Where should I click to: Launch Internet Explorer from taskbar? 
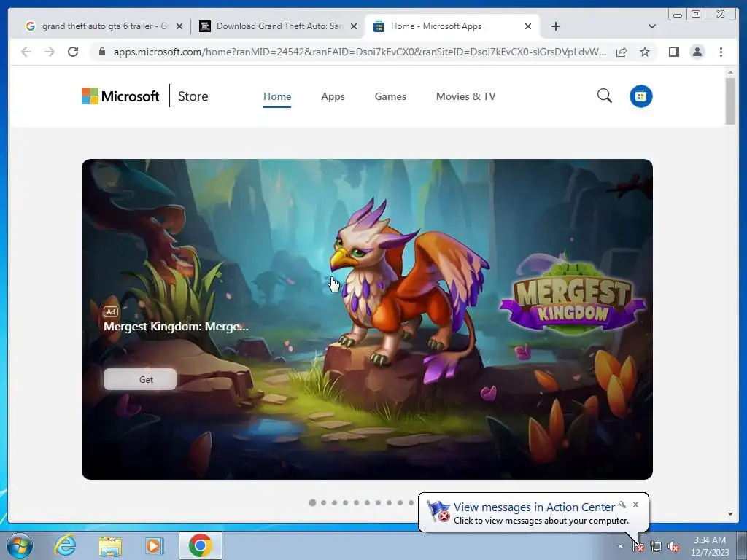click(65, 545)
